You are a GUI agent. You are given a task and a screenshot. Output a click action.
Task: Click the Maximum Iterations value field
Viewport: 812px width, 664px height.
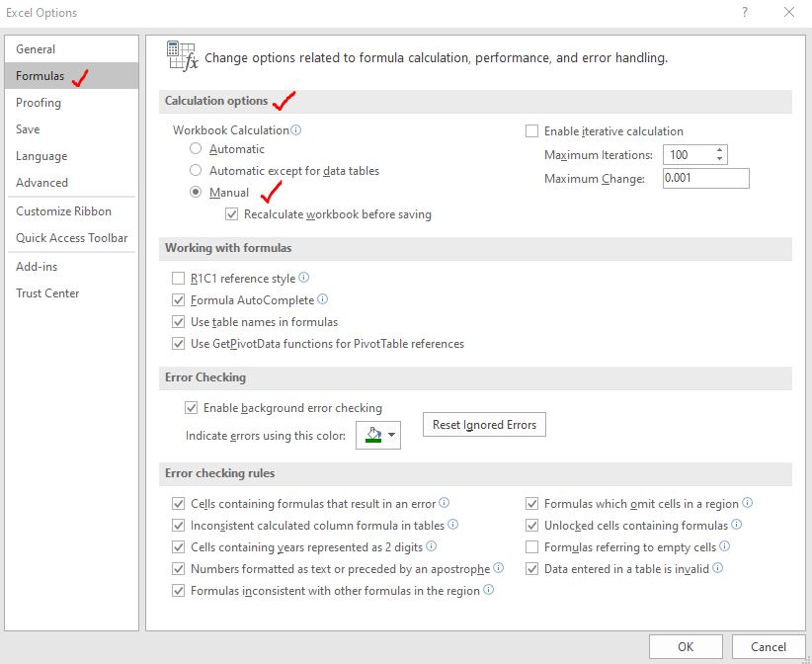click(x=689, y=154)
